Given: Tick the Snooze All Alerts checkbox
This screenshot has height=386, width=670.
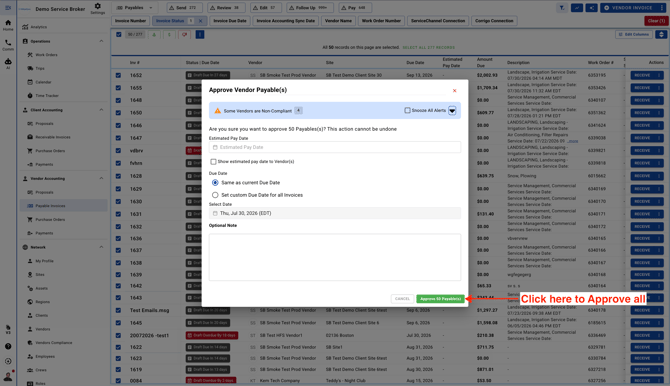Looking at the screenshot, I should click(x=407, y=110).
